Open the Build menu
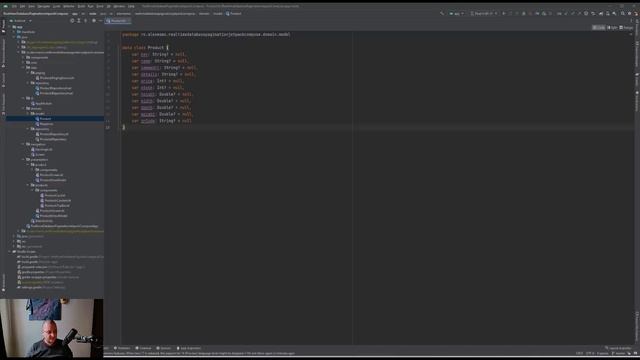This screenshot has height=360, width=640. [81, 6]
